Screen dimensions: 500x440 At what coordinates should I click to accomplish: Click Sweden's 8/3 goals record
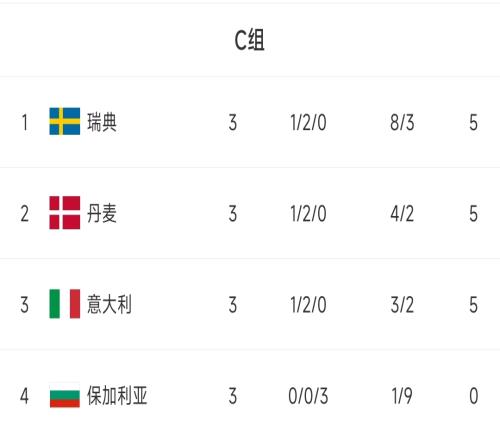coord(402,122)
